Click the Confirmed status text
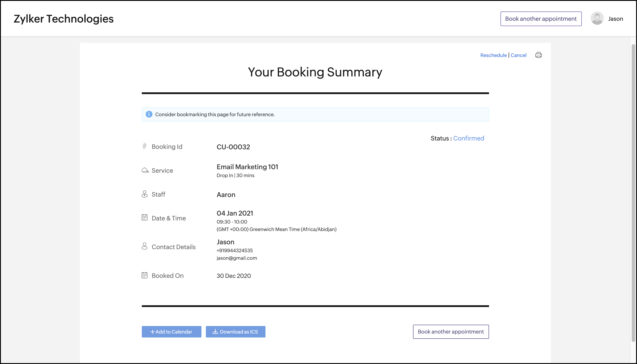Viewport: 637px width, 364px height. pyautogui.click(x=468, y=138)
